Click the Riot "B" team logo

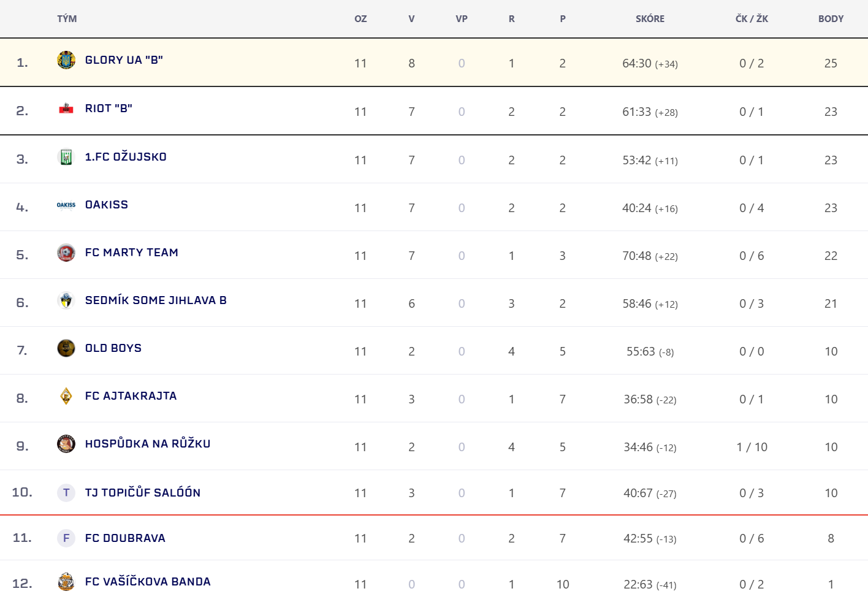click(66, 109)
